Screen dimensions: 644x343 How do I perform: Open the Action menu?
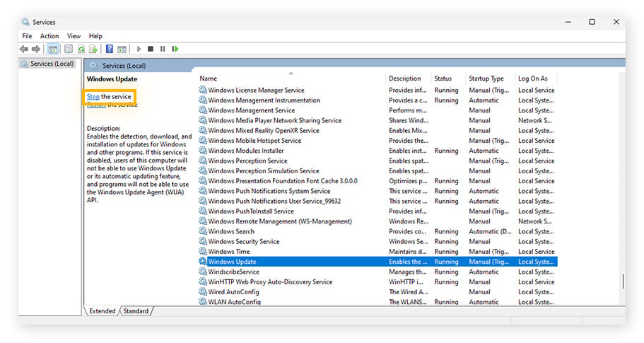coord(49,36)
